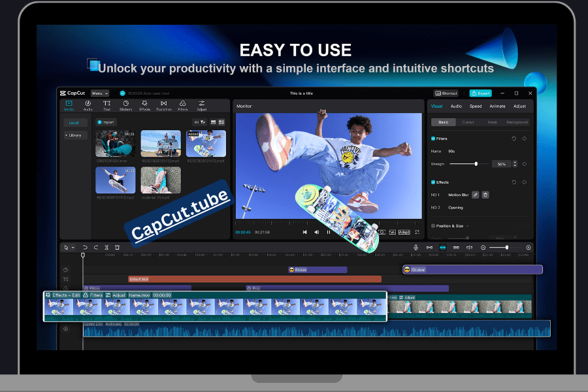Open the All media filter dropdown
This screenshot has height=392, width=588.
pos(199,122)
